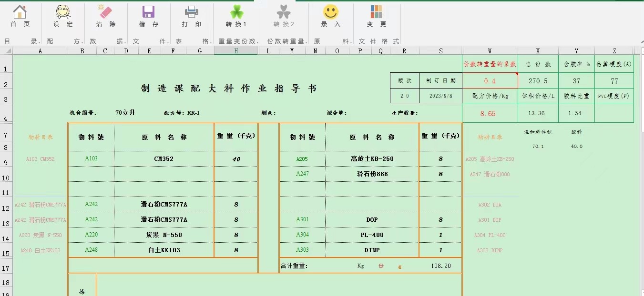The width and height of the screenshot is (644, 296).
Task: Select the total parts cell 270.5
Action: tap(538, 81)
